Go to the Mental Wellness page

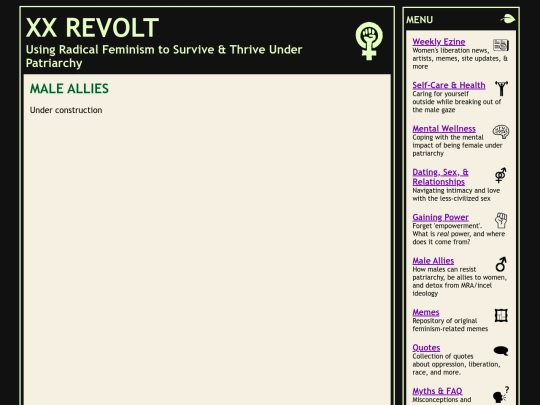[x=444, y=128]
